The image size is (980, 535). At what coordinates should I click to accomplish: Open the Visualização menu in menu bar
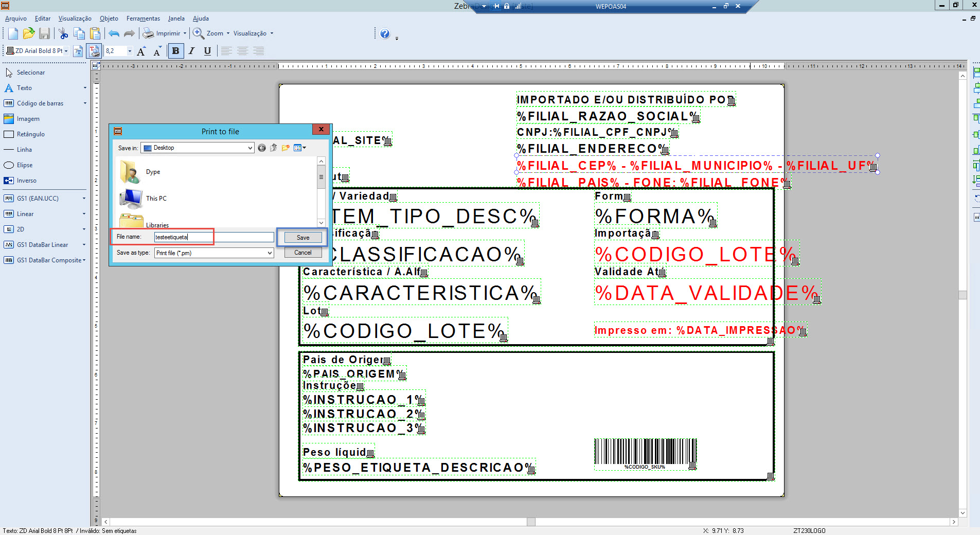(x=75, y=19)
